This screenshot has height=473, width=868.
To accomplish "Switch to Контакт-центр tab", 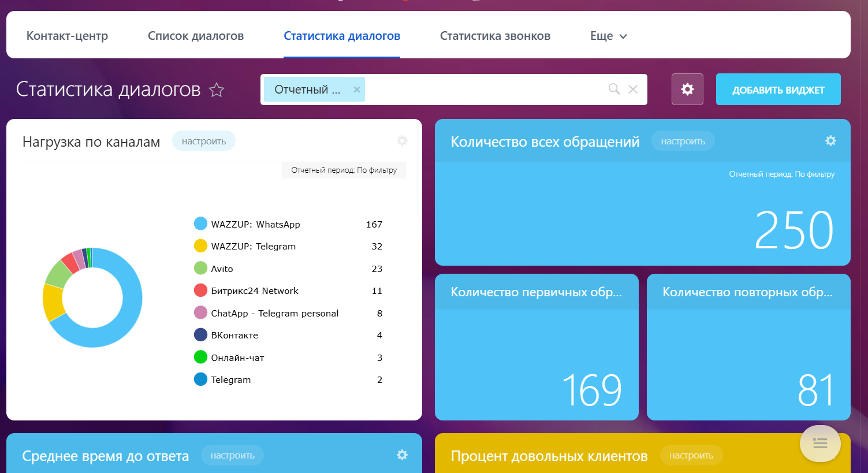I will [x=67, y=36].
